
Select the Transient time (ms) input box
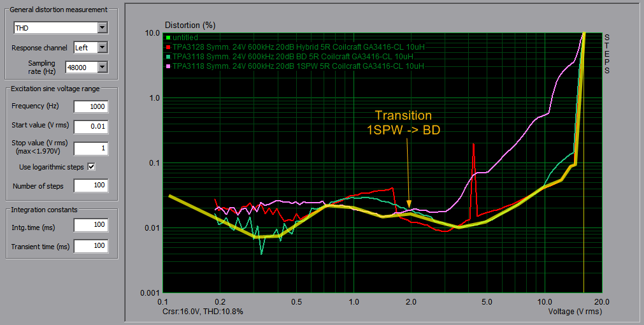pyautogui.click(x=90, y=246)
